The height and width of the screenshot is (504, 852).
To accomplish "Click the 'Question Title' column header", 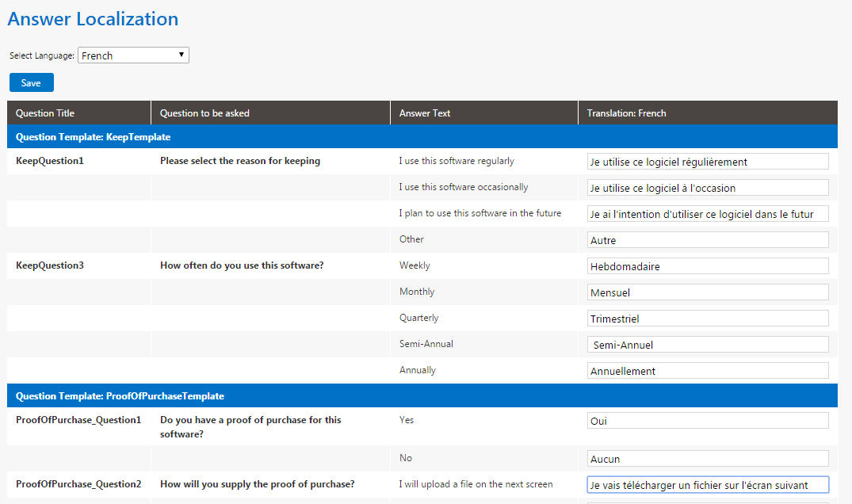I will (45, 113).
